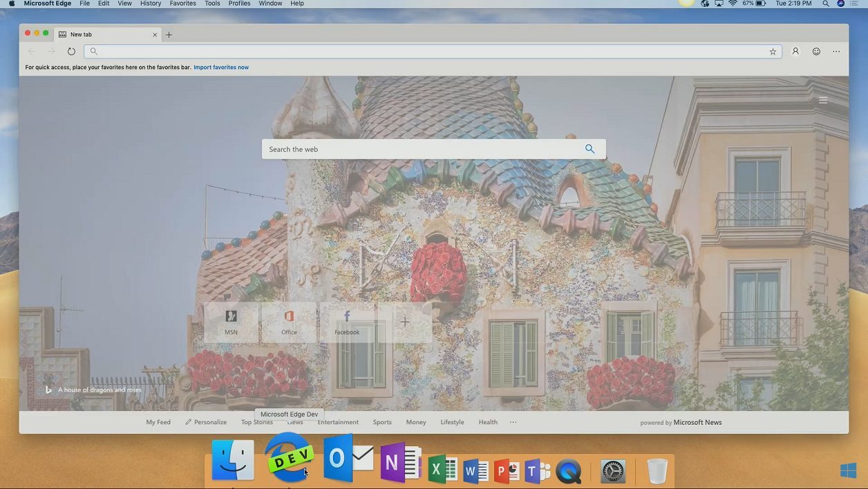Open the Wi-Fi status menu
Viewport: 868px width, 489px height.
click(x=733, y=3)
